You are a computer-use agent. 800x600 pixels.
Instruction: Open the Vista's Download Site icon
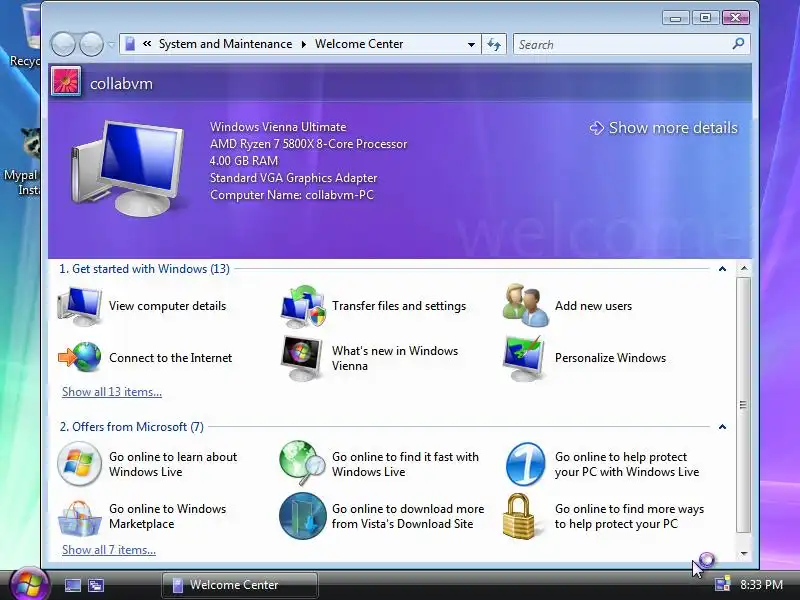click(x=303, y=516)
